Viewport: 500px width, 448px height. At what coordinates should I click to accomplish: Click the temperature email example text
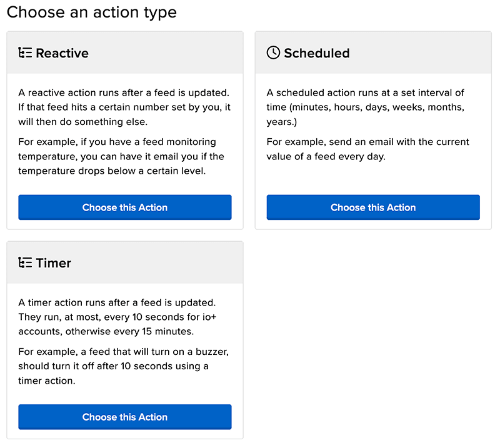(121, 156)
